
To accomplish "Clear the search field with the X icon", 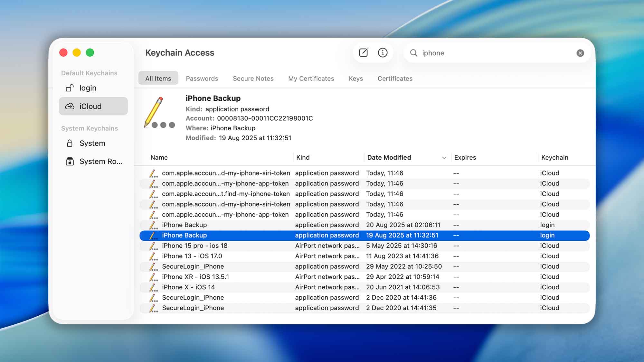I will 580,53.
